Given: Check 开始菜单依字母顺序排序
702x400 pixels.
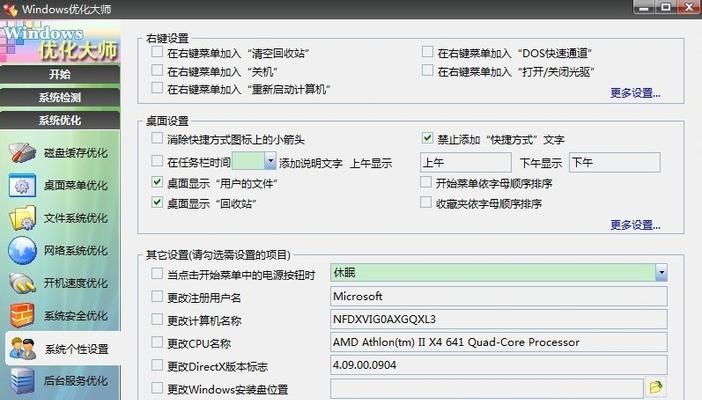Looking at the screenshot, I should pyautogui.click(x=426, y=182).
